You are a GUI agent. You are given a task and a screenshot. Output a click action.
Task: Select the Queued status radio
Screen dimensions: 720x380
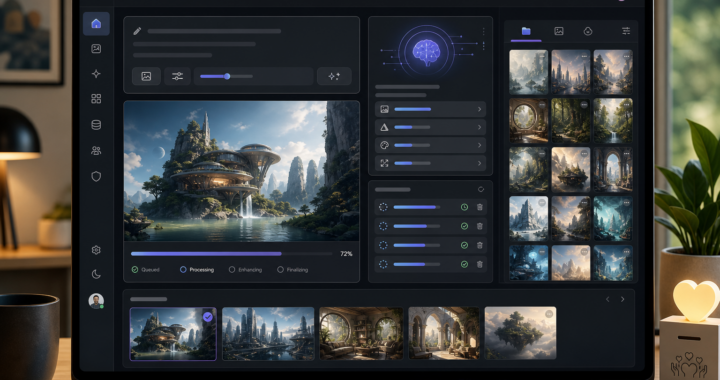point(135,269)
